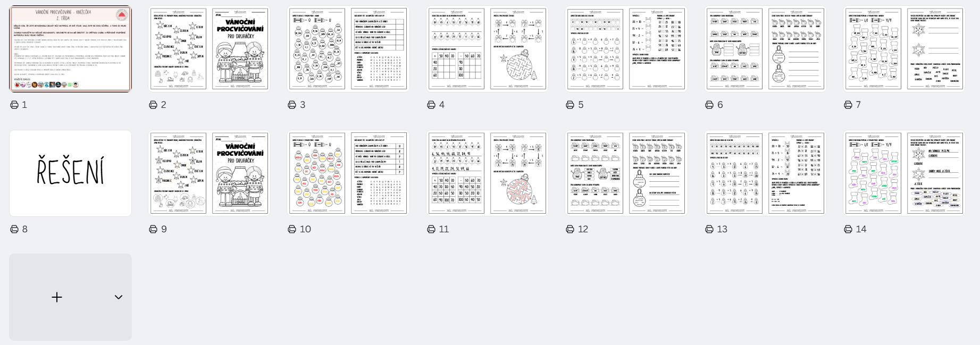Click the printer icon beside page 14
The image size is (980, 345).
tap(848, 229)
